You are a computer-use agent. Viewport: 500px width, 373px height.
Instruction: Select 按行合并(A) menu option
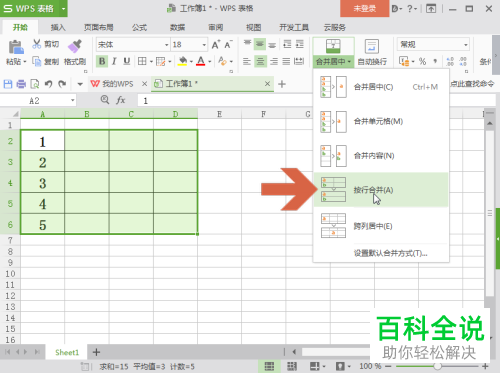[381, 190]
